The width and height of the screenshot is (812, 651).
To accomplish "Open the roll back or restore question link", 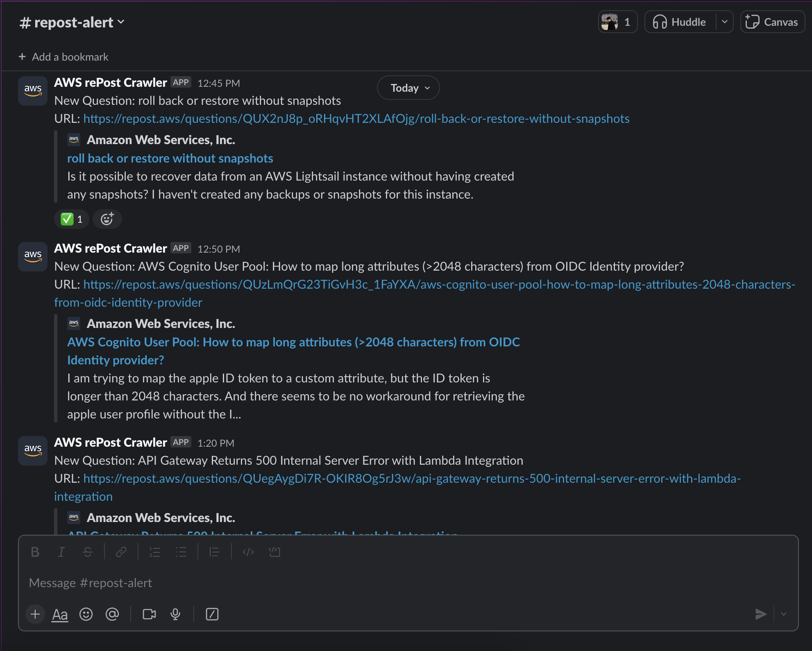I will 170,158.
